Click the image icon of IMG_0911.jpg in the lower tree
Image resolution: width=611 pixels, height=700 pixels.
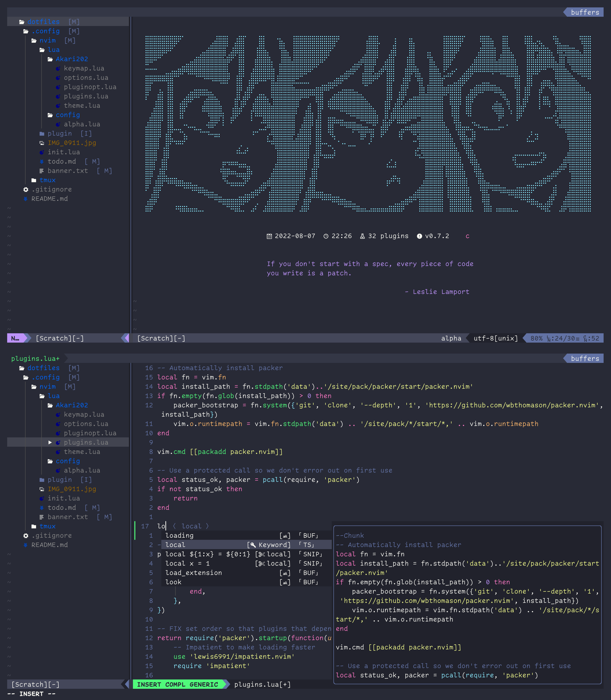[x=42, y=489]
